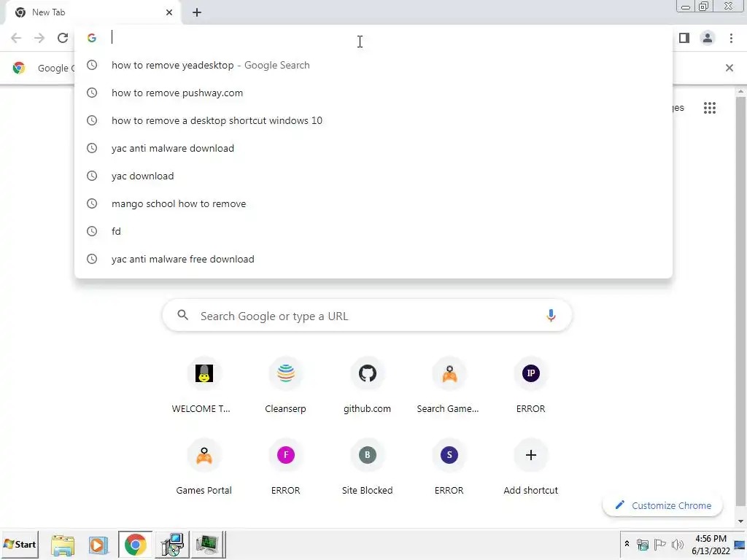Screen dimensions: 747x560
Task: Switch to the New Tab tab
Action: pyautogui.click(x=93, y=12)
